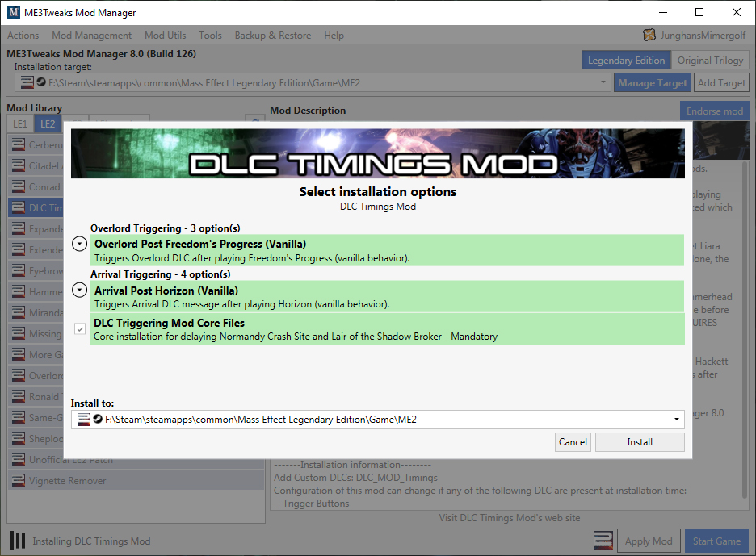
Task: Open the Actions menu
Action: click(23, 36)
